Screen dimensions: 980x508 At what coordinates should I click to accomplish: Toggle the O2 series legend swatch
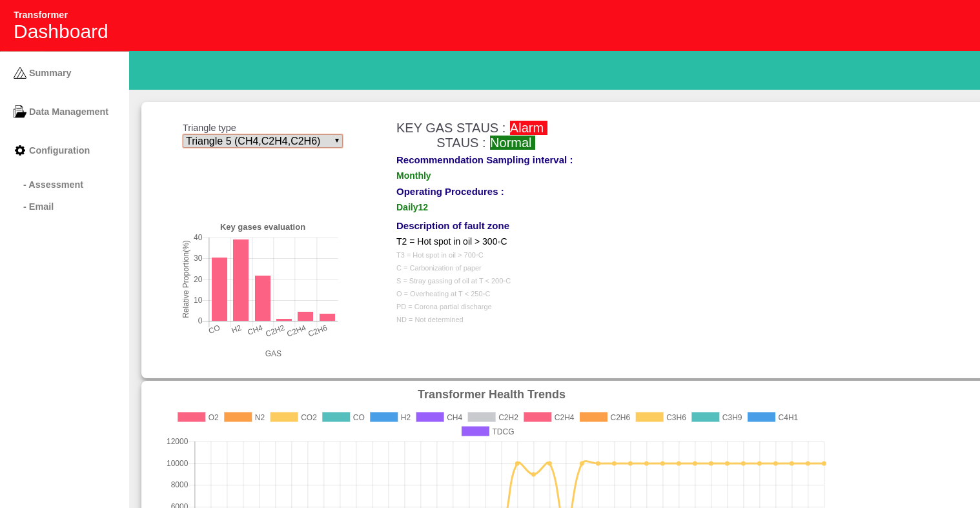(x=191, y=417)
